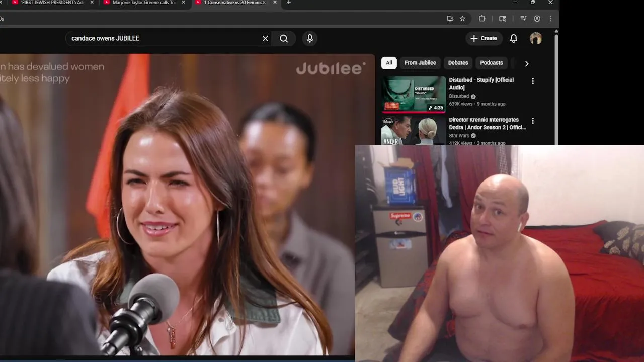Minimize the browser window
The image size is (644, 362).
click(x=515, y=3)
